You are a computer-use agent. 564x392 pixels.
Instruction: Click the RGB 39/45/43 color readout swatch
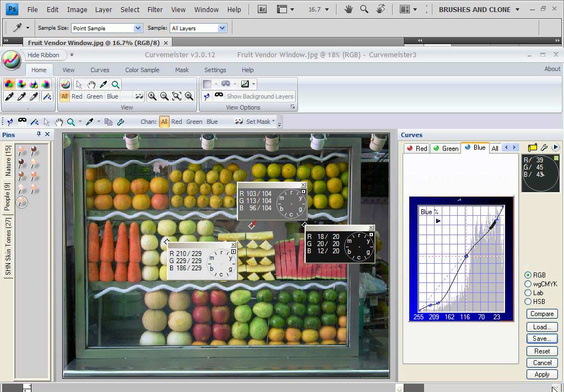(540, 173)
